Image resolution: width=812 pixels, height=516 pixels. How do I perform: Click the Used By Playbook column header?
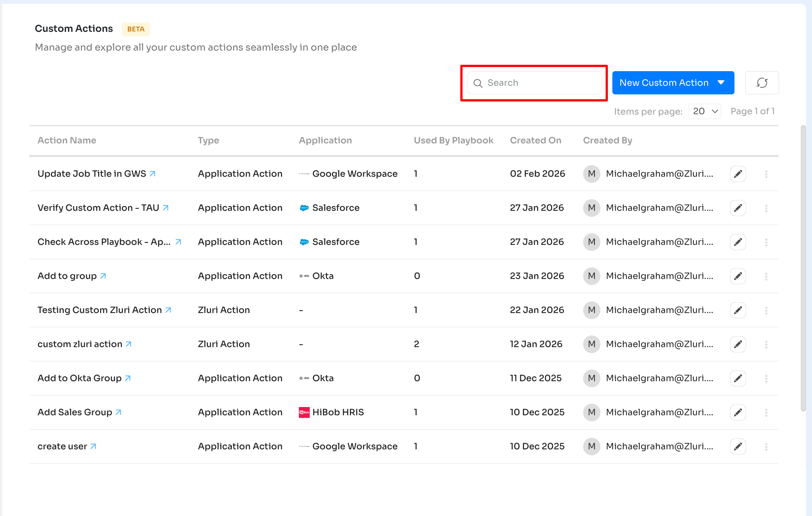click(453, 140)
